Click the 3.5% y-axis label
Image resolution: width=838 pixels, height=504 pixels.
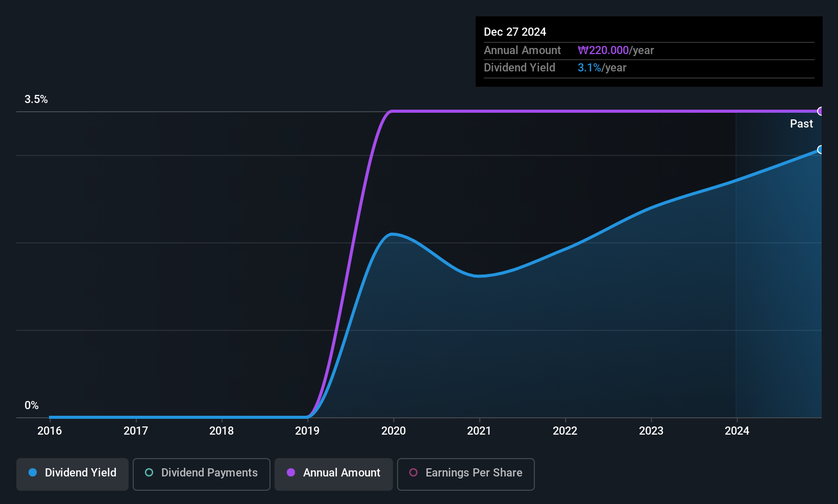[x=36, y=99]
